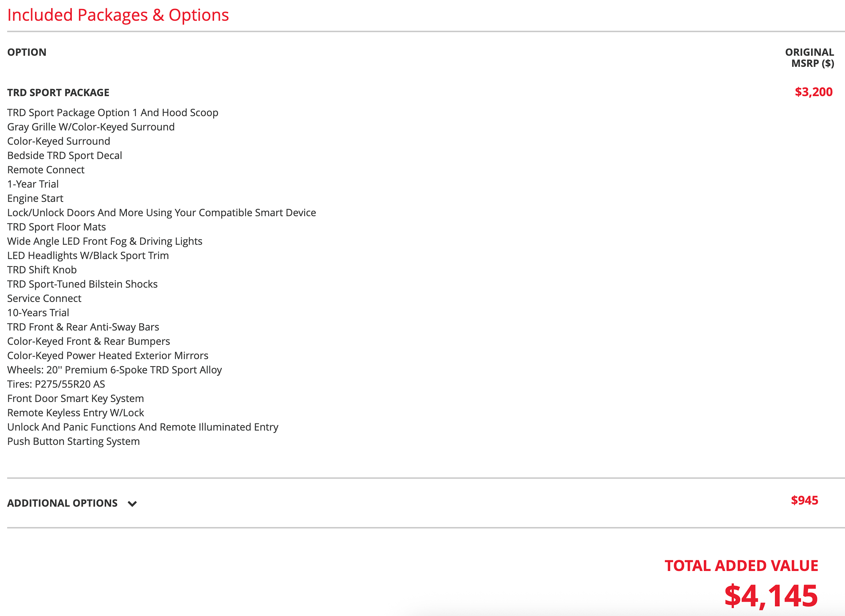Select 'TRD Sport Floor Mats' line

pos(56,227)
